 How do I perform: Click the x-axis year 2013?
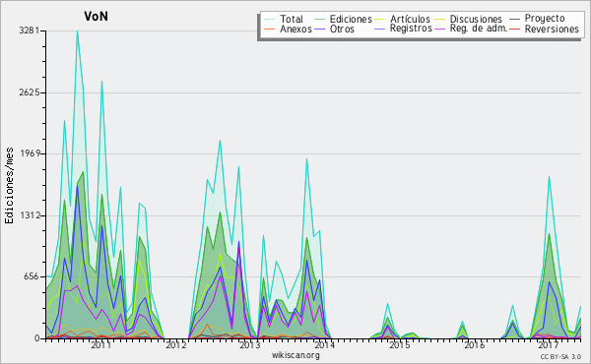(250, 345)
